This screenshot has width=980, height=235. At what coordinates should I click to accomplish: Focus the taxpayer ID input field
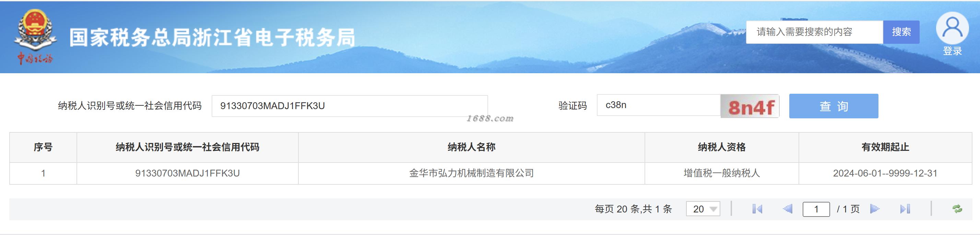tap(350, 106)
